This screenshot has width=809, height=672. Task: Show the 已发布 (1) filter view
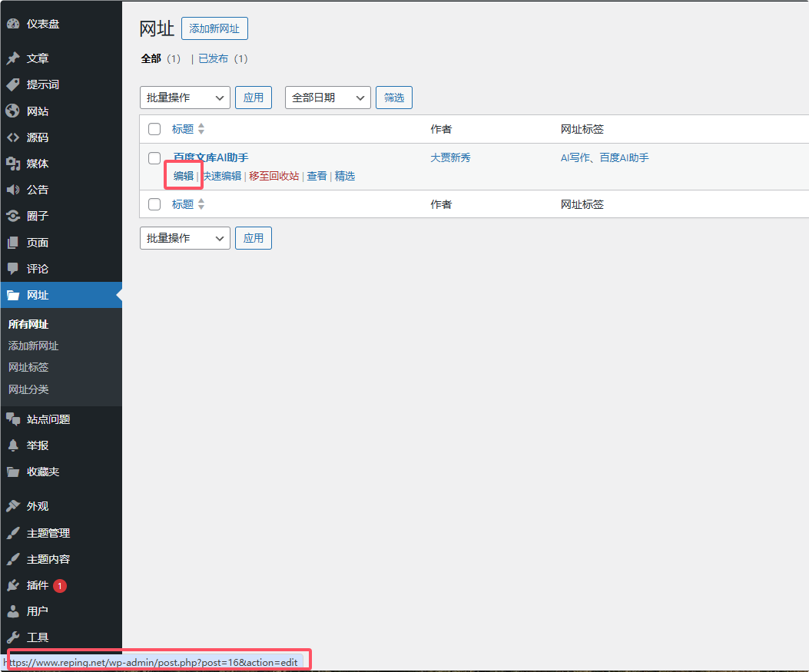(x=223, y=59)
